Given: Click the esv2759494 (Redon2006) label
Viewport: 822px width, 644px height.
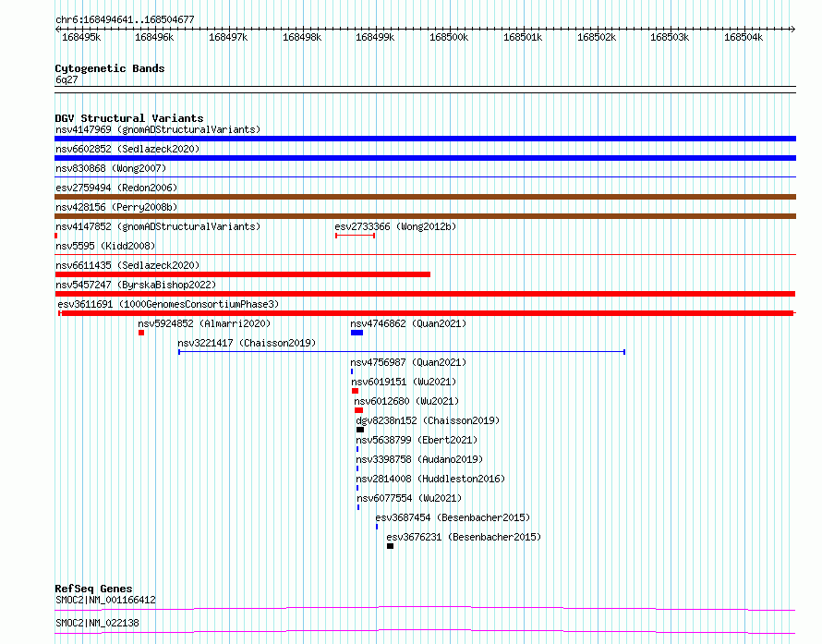Looking at the screenshot, I should pyautogui.click(x=116, y=188).
